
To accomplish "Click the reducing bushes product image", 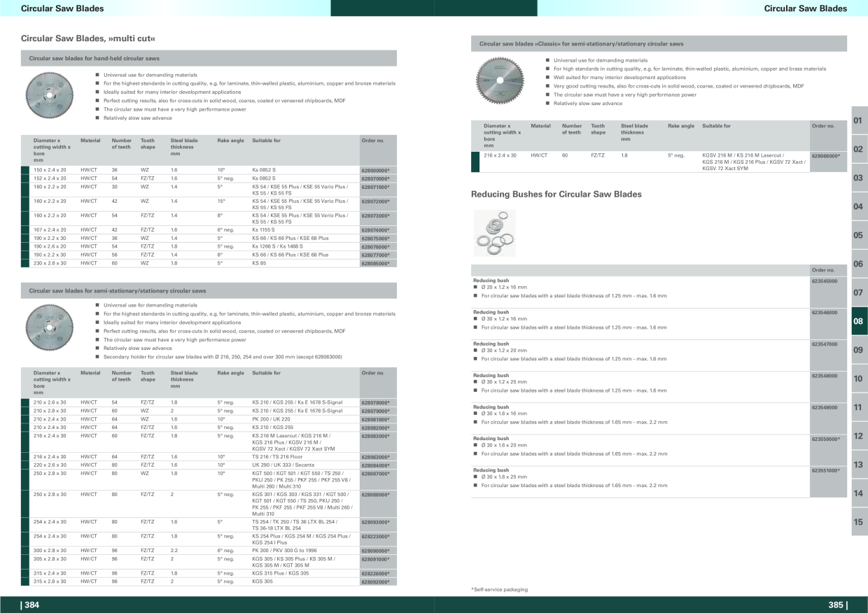I will [493, 232].
